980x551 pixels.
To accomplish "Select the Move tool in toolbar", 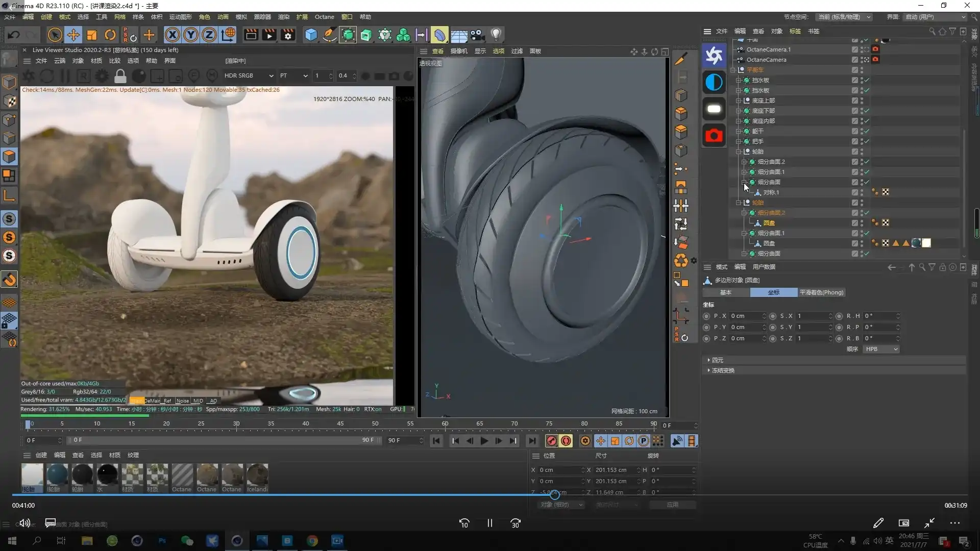I will click(73, 35).
